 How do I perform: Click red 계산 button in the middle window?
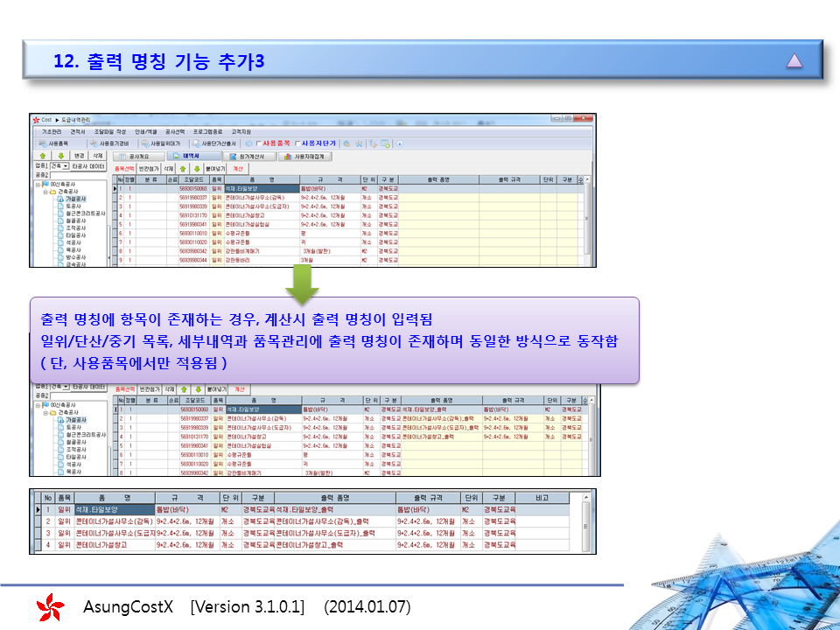click(x=240, y=389)
